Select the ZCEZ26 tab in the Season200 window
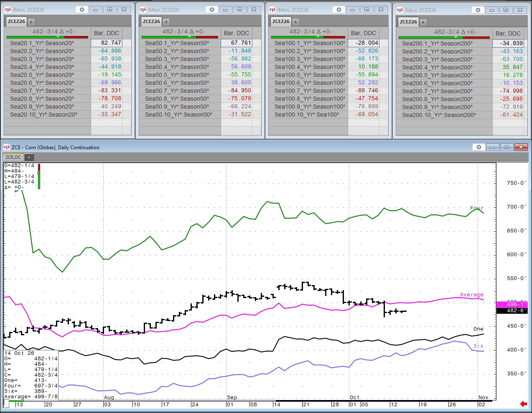The height and width of the screenshot is (413, 532). coord(408,22)
